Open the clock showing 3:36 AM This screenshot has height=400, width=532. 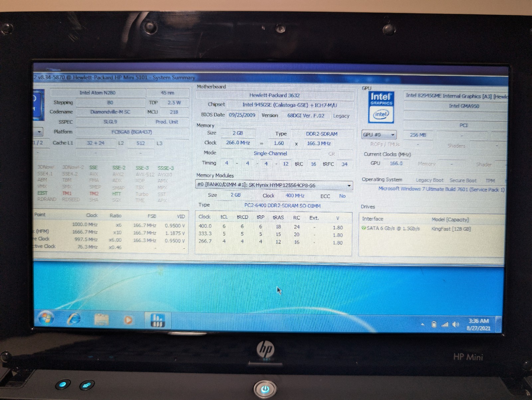tap(478, 325)
